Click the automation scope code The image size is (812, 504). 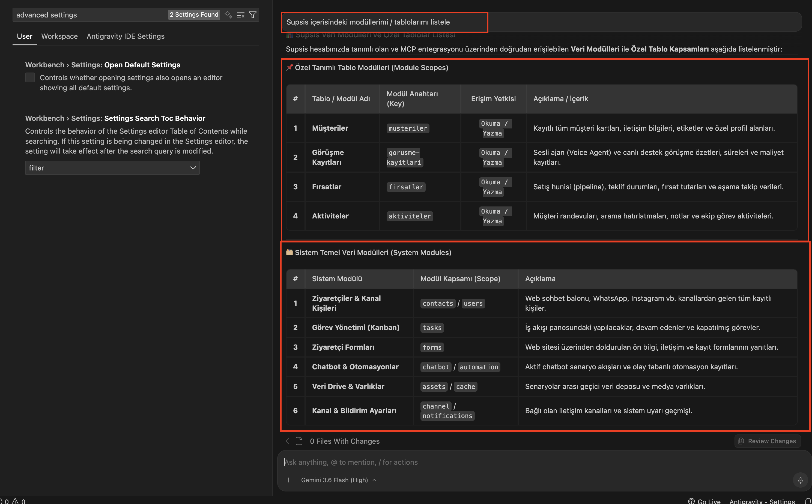[x=479, y=367]
